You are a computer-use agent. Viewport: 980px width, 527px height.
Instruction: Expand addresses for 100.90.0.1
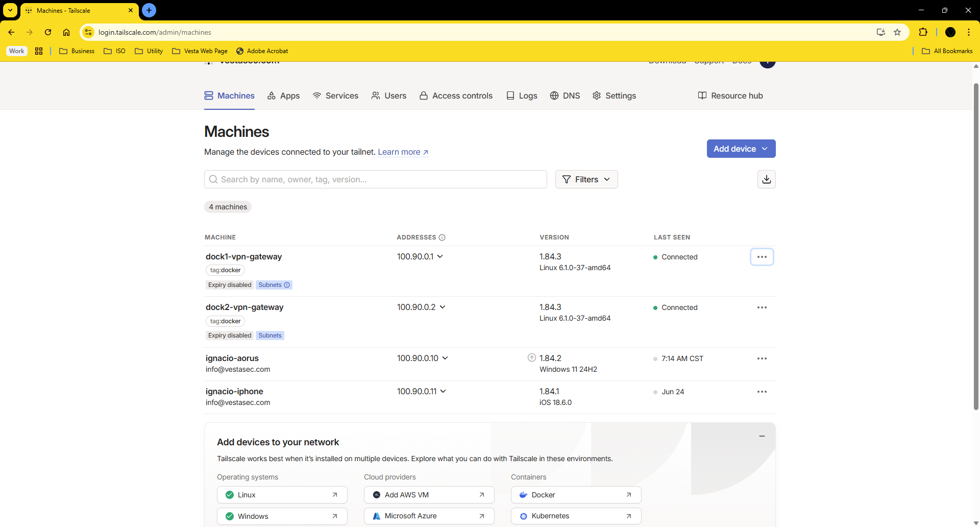[440, 256]
